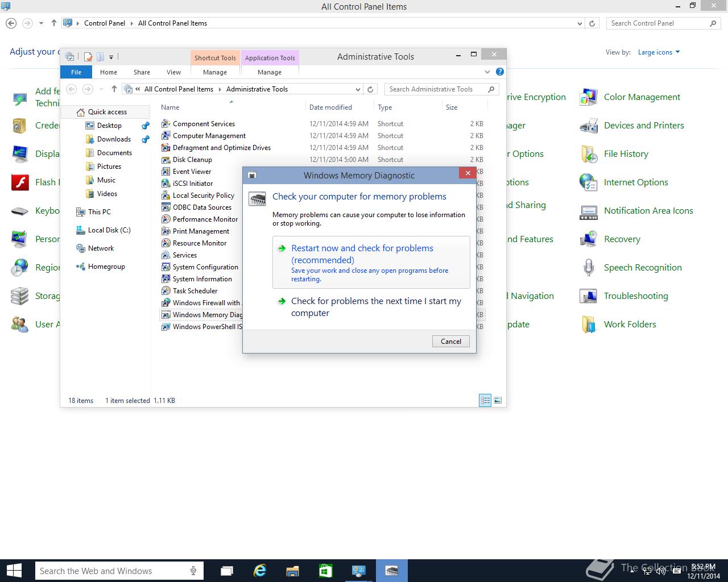Click Restart now and check for problems

coord(371,263)
